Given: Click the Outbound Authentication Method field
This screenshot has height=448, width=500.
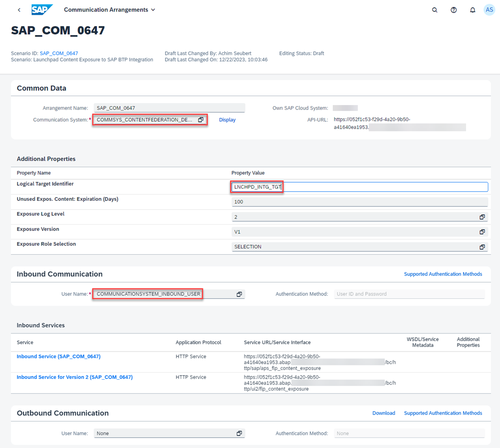Looking at the screenshot, I should (409, 433).
